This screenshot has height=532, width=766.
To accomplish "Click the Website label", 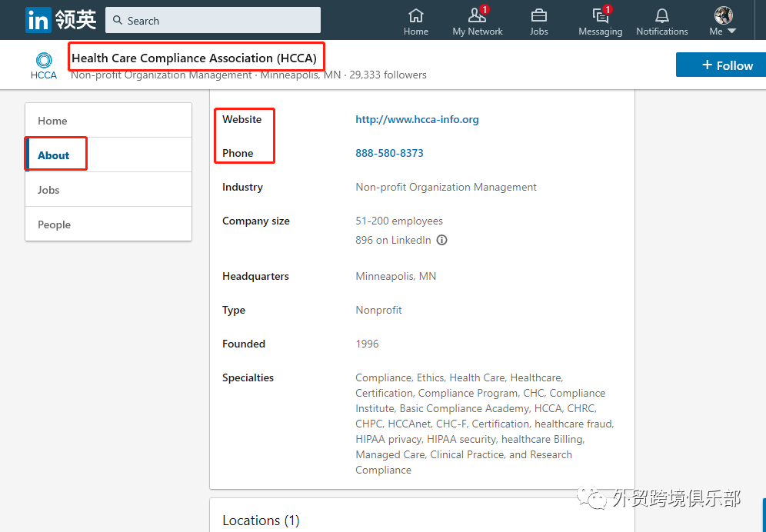I will click(241, 119).
